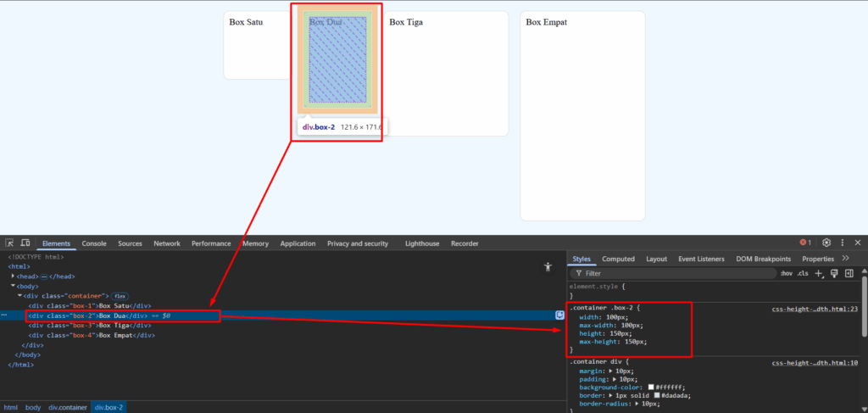Expand the padding shorthand property
Image resolution: width=868 pixels, height=413 pixels.
[615, 379]
